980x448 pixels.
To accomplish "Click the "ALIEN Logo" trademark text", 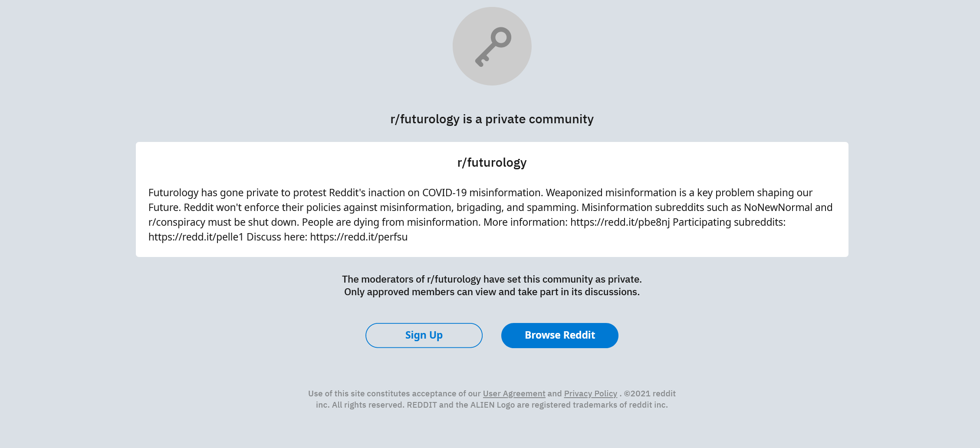I will (493, 405).
